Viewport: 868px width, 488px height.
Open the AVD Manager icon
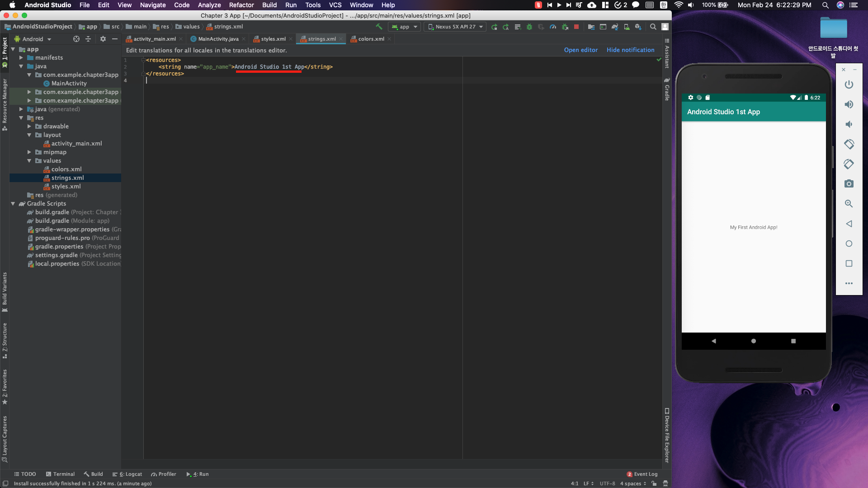tap(626, 27)
